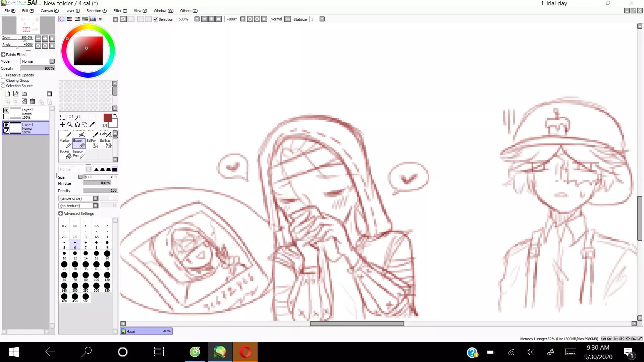Clear the current layer
Image resolution: width=644 pixels, height=362 pixels.
pos(24,101)
